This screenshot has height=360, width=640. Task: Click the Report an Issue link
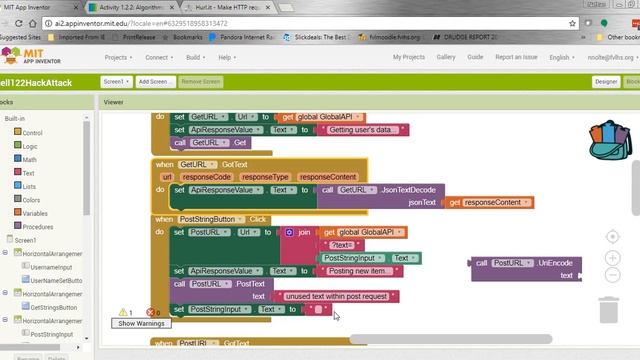[x=516, y=57]
